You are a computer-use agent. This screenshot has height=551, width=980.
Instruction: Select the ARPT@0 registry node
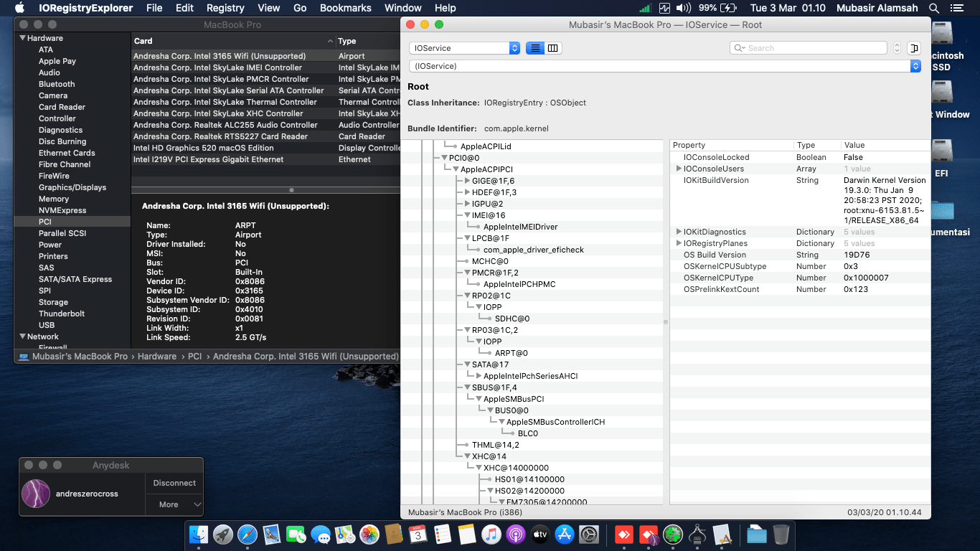point(511,353)
